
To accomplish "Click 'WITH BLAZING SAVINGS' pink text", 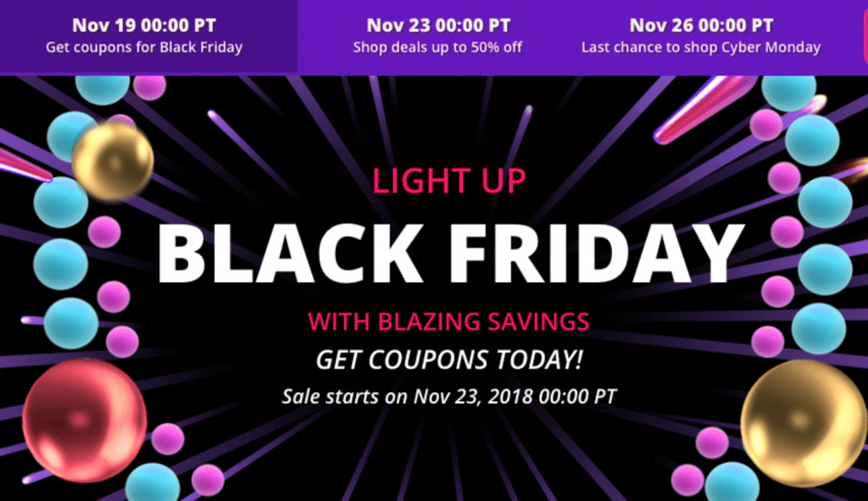I will point(449,321).
